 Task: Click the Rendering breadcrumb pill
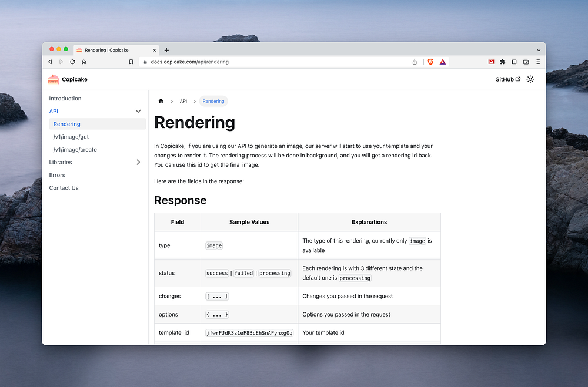[213, 101]
